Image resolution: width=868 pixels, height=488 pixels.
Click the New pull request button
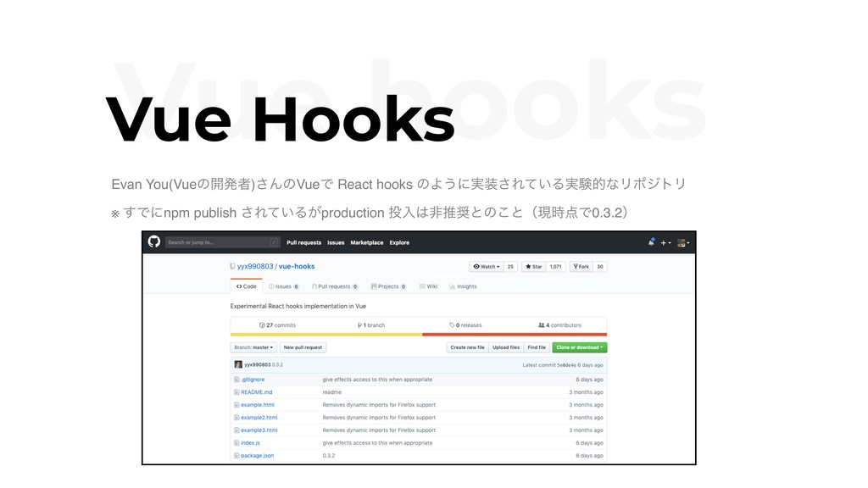(304, 347)
